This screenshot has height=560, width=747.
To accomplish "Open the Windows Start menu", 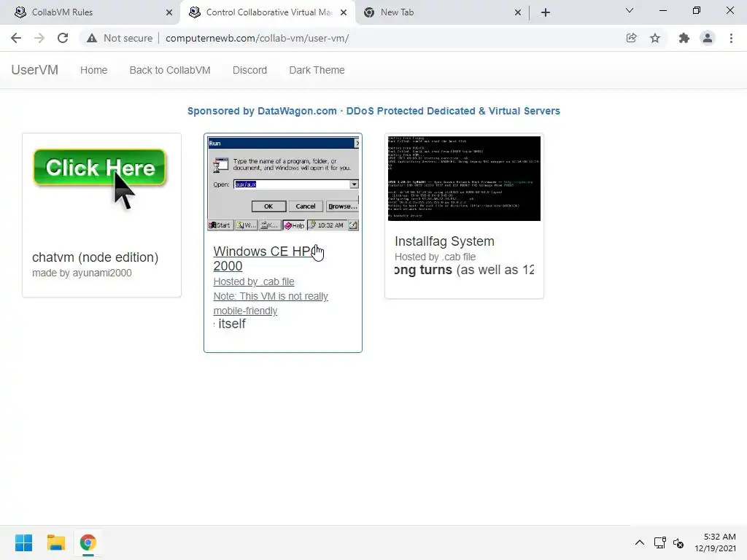I will (x=23, y=542).
